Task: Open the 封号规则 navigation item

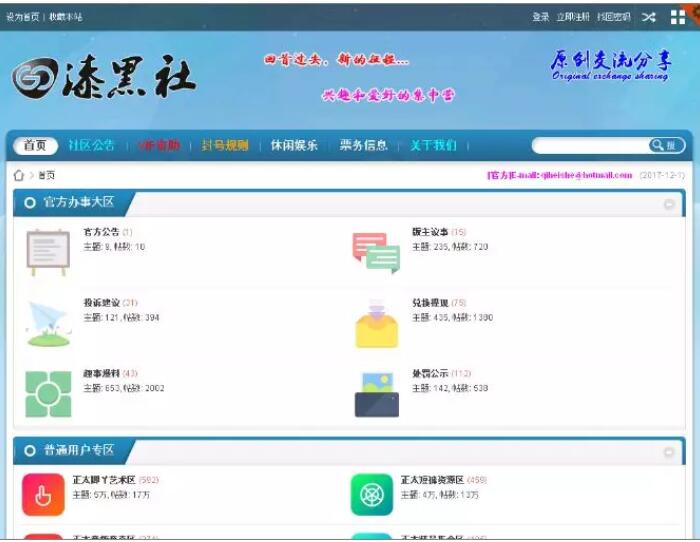Action: point(225,145)
